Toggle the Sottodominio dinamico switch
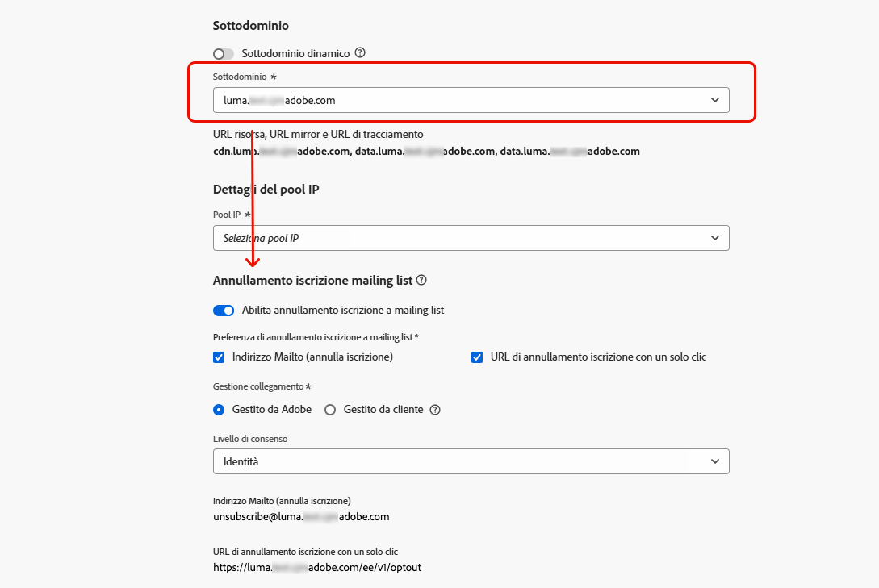This screenshot has height=588, width=879. tap(224, 53)
